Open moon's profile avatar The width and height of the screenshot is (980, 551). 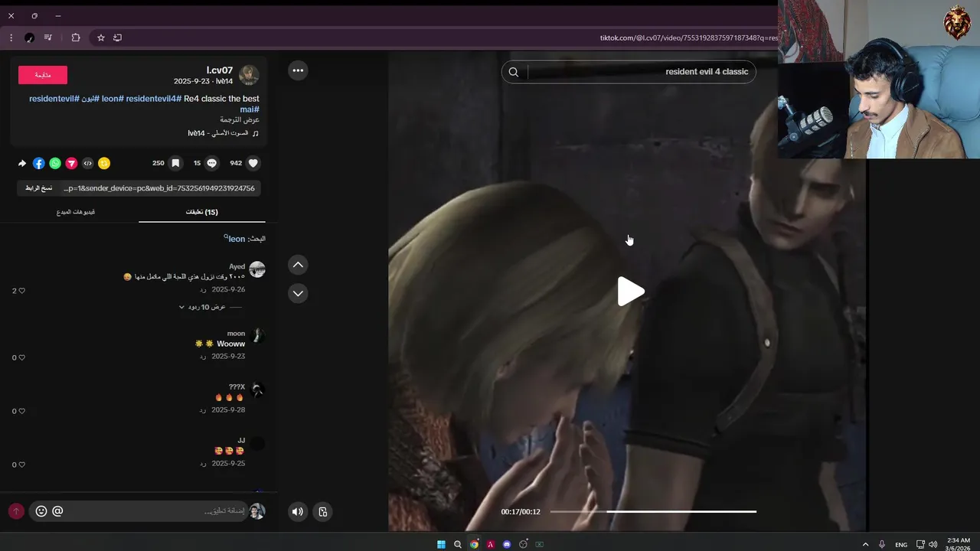click(x=257, y=336)
